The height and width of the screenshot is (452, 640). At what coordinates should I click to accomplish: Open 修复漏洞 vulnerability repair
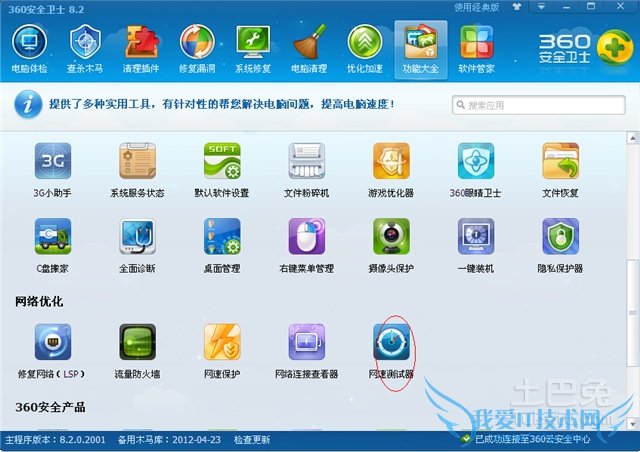pos(197,49)
